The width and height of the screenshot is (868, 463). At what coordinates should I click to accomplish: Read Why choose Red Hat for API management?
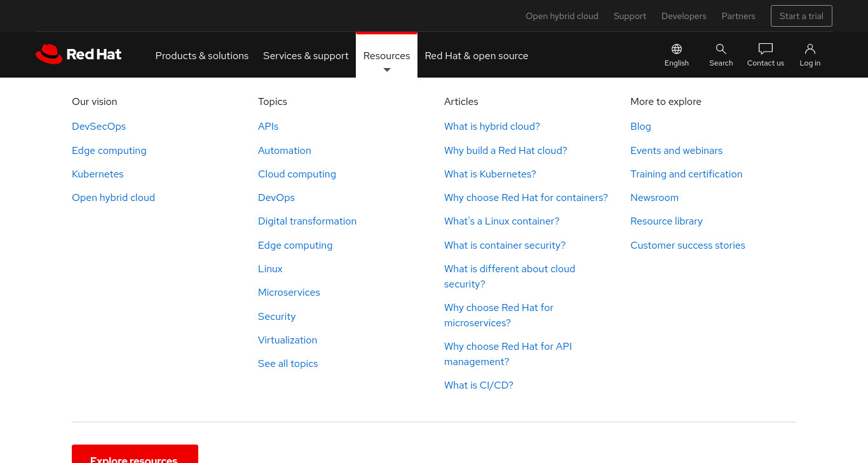[508, 354]
